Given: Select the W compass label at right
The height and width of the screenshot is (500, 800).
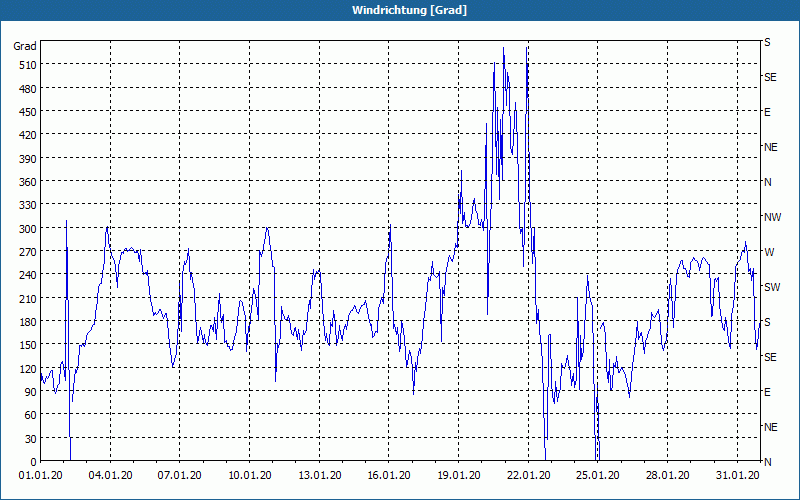Looking at the screenshot, I should click(769, 252).
